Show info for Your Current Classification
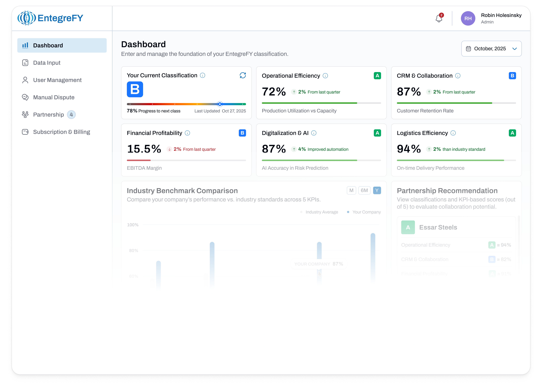 coord(202,76)
